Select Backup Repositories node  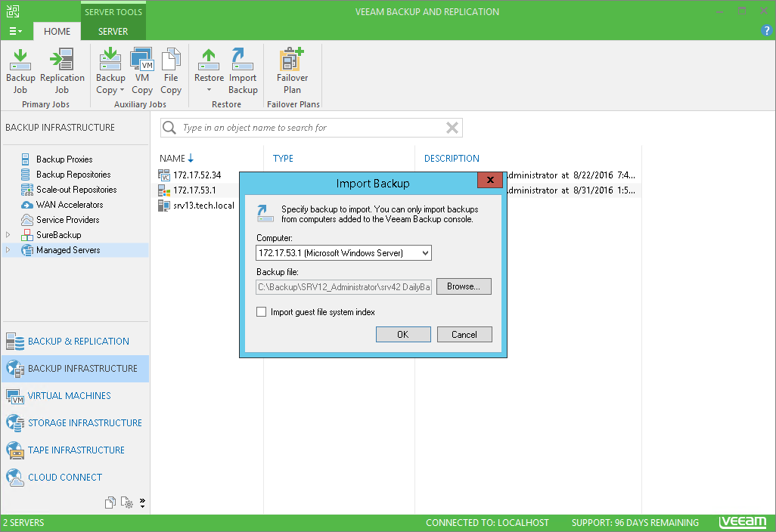[x=73, y=175]
